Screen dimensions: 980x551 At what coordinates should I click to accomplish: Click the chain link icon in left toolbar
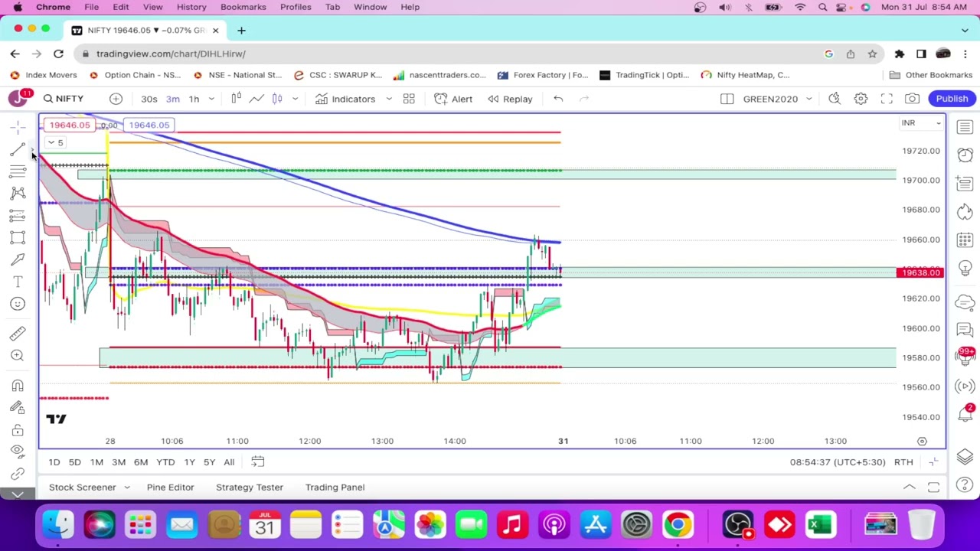click(x=18, y=474)
